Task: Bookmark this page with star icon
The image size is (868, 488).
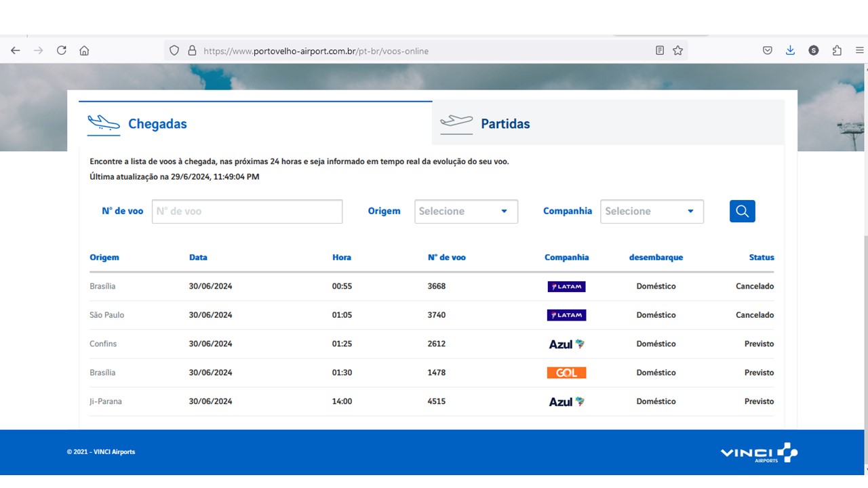Action: [677, 50]
